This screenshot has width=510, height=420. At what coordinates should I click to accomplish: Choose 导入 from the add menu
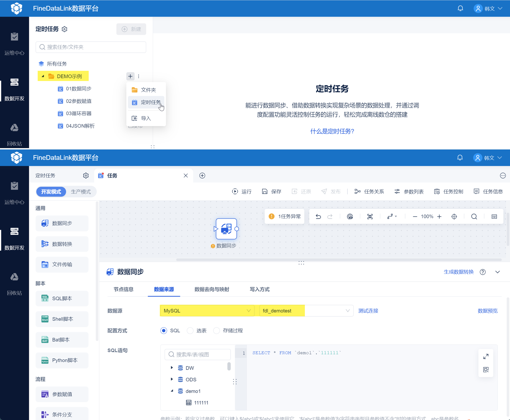point(146,118)
